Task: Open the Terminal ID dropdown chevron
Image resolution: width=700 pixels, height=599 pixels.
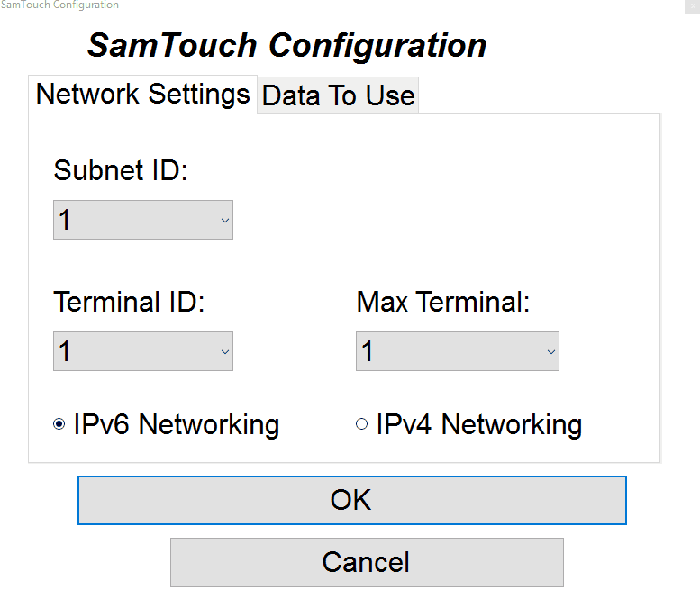Action: tap(224, 352)
